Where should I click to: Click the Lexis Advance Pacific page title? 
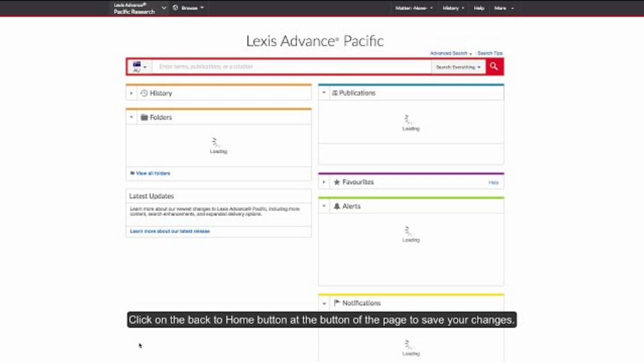[x=315, y=41]
